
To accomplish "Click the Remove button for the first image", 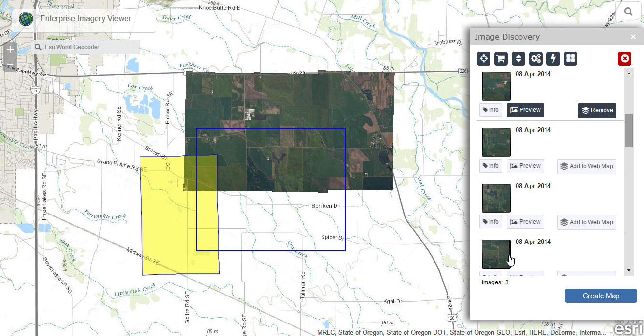I will point(597,110).
